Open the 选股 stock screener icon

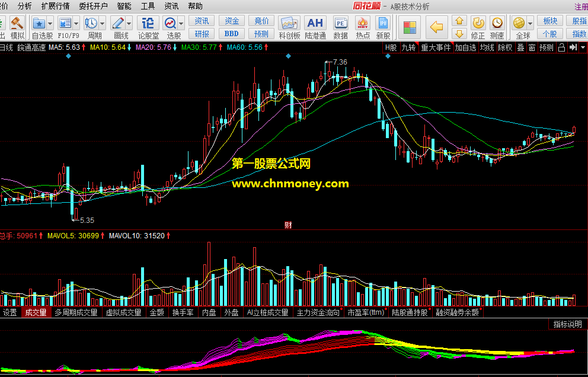coord(170,23)
